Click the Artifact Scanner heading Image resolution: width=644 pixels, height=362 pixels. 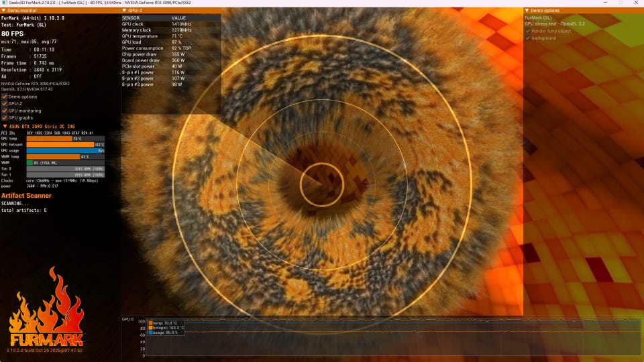click(x=26, y=196)
